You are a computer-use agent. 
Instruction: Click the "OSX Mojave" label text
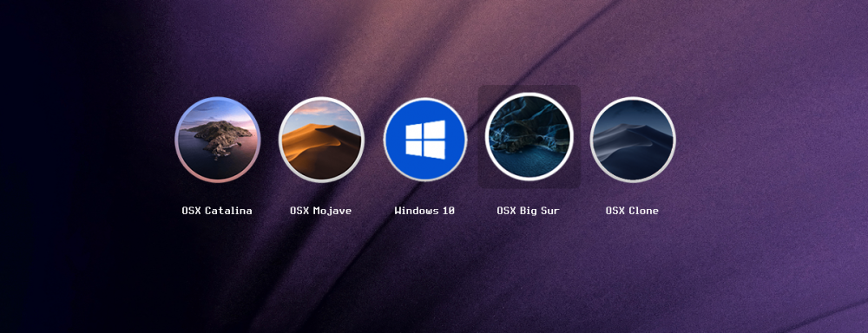coord(321,211)
